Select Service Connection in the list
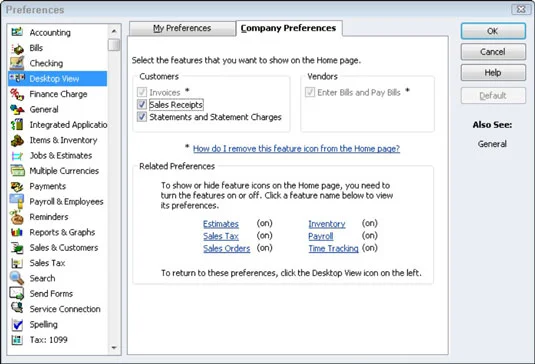 (65, 309)
